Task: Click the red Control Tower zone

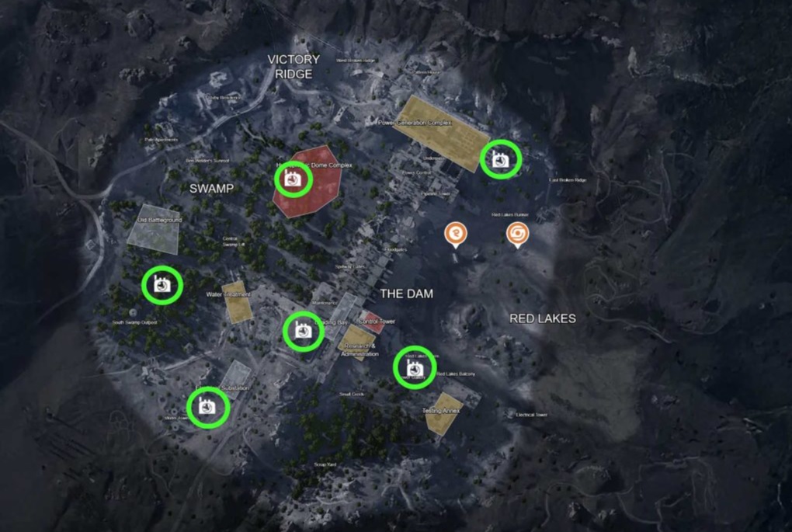Action: pos(372,322)
